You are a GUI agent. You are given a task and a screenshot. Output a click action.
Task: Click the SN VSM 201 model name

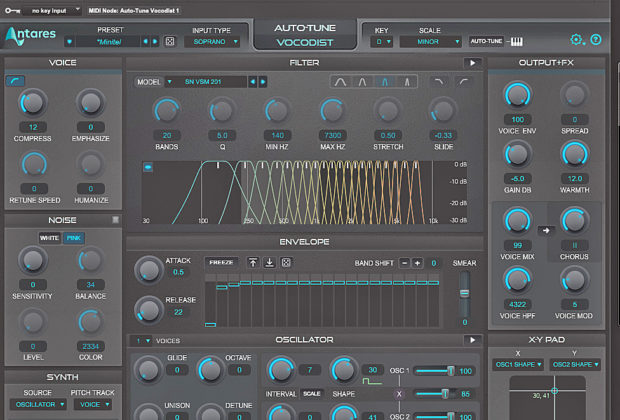coord(210,82)
